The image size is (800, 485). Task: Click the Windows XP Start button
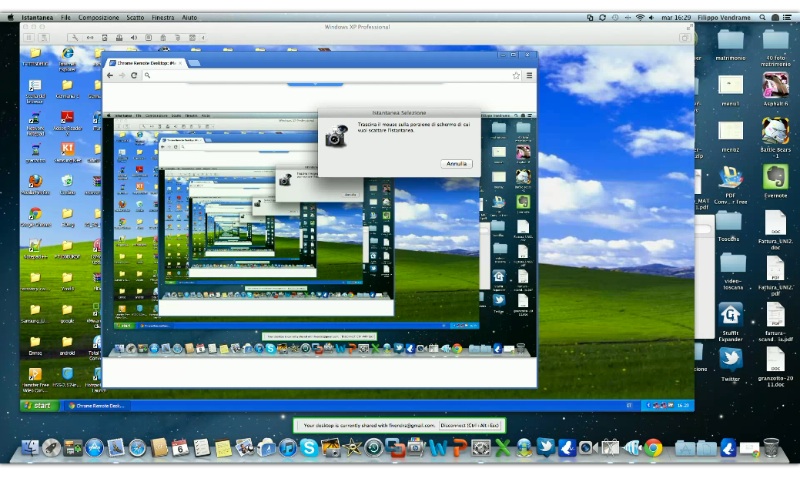click(x=38, y=405)
